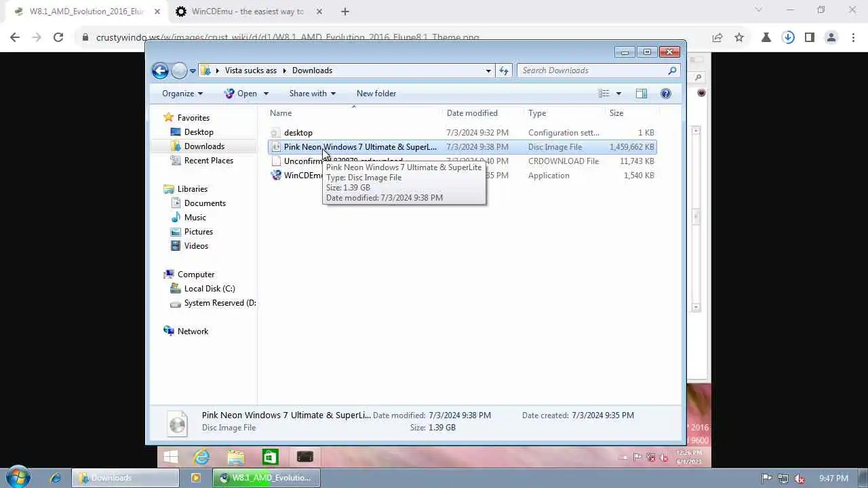The height and width of the screenshot is (488, 868).
Task: Open the Music library
Action: tap(195, 218)
